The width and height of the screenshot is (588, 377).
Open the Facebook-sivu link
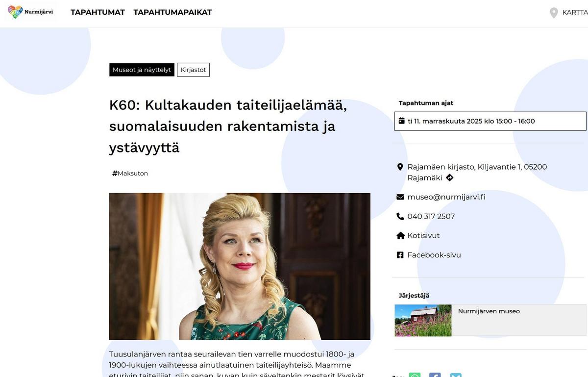pos(434,255)
